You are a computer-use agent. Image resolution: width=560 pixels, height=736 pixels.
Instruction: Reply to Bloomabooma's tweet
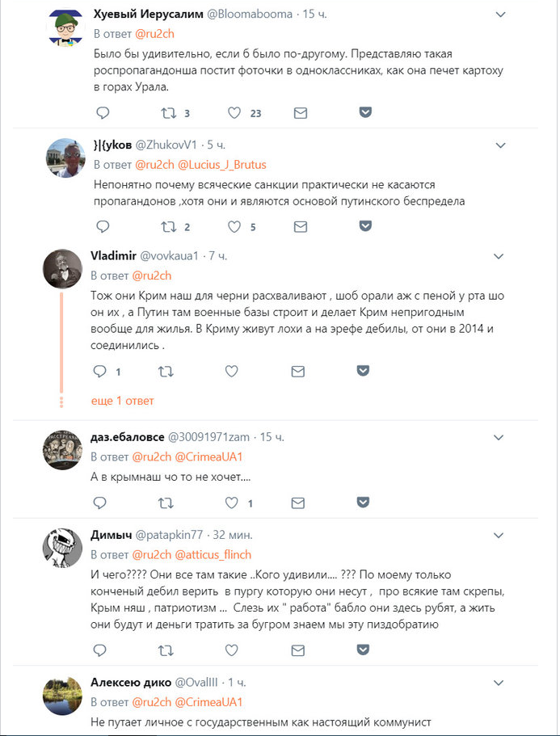[103, 112]
